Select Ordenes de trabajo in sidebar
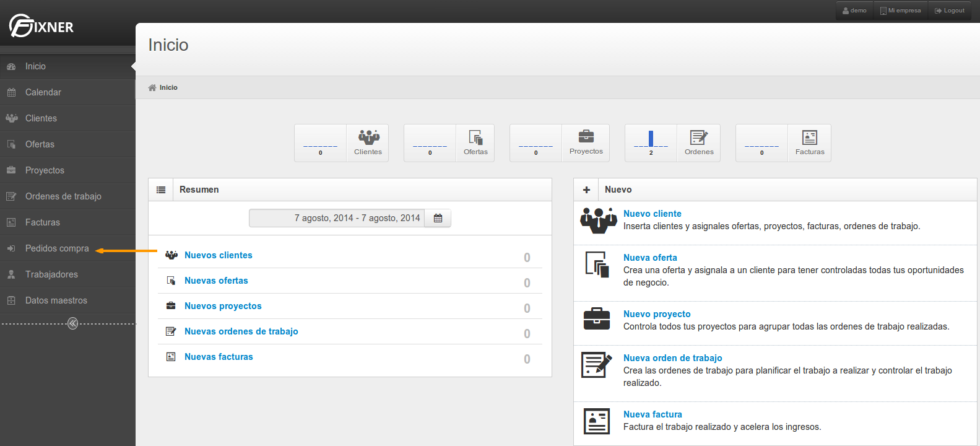Image resolution: width=980 pixels, height=446 pixels. point(67,196)
